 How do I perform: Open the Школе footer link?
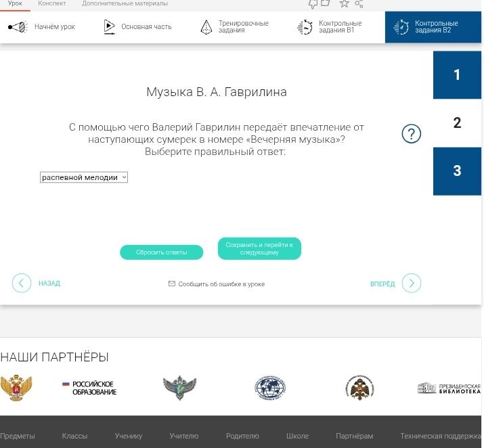coord(297,436)
